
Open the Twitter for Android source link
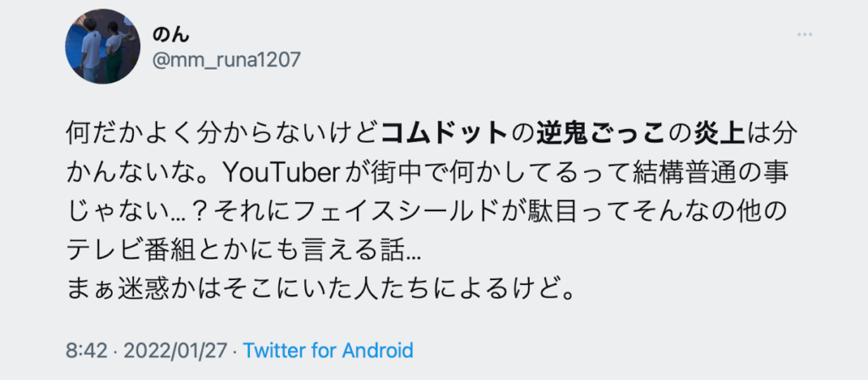[x=328, y=350]
